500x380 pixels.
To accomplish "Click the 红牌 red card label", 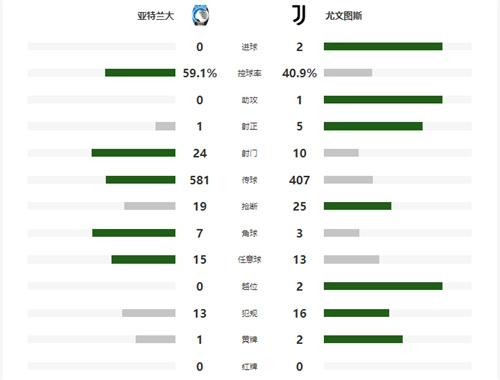I will (249, 367).
